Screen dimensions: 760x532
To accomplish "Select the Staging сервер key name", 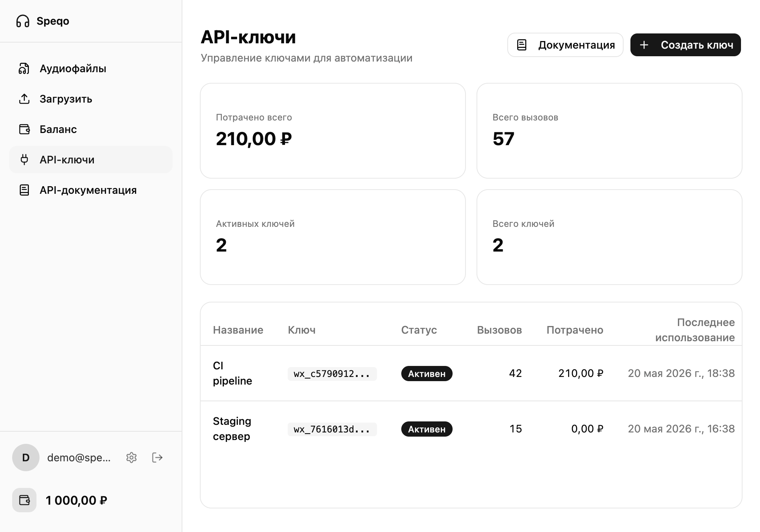I will tap(232, 429).
